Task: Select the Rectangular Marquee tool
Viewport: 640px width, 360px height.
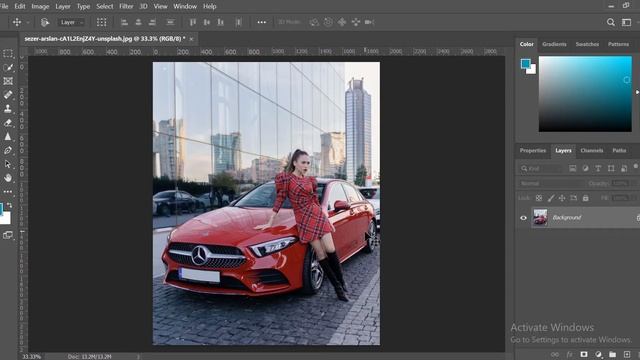Action: tap(8, 54)
